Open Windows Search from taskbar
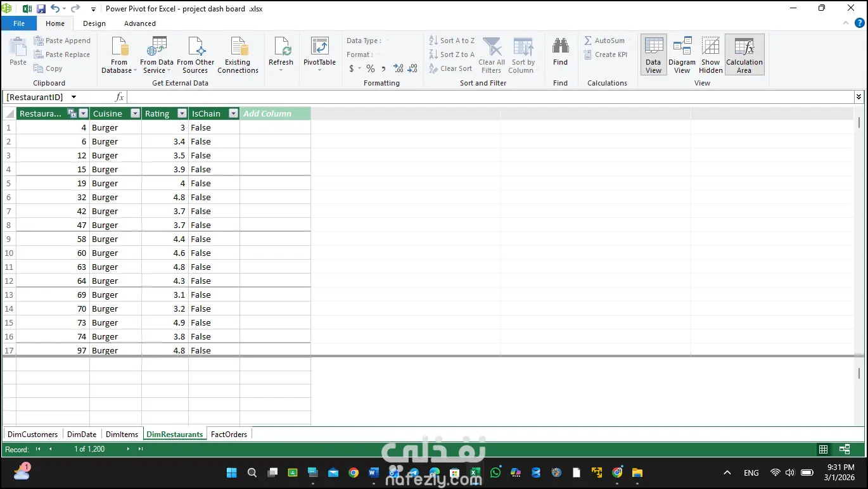 coord(252,473)
